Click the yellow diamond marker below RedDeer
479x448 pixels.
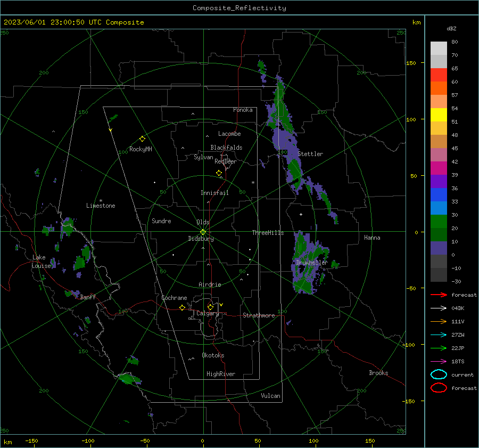pos(219,173)
